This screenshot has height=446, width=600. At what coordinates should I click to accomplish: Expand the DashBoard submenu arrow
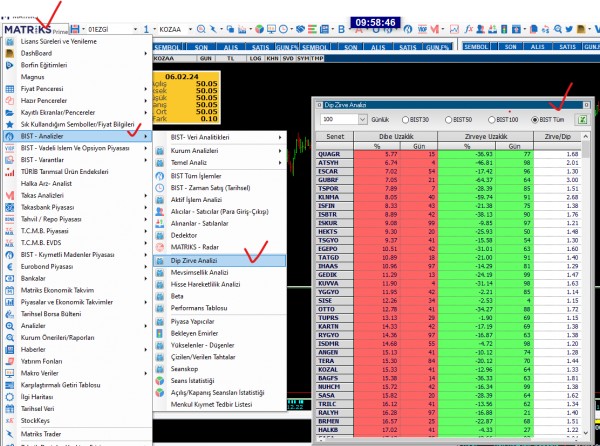[x=145, y=53]
